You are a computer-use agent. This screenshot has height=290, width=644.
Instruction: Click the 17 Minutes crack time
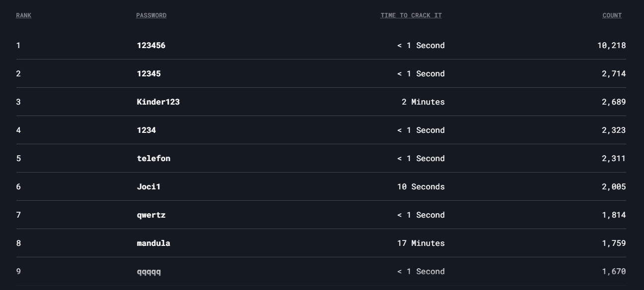[421, 243]
